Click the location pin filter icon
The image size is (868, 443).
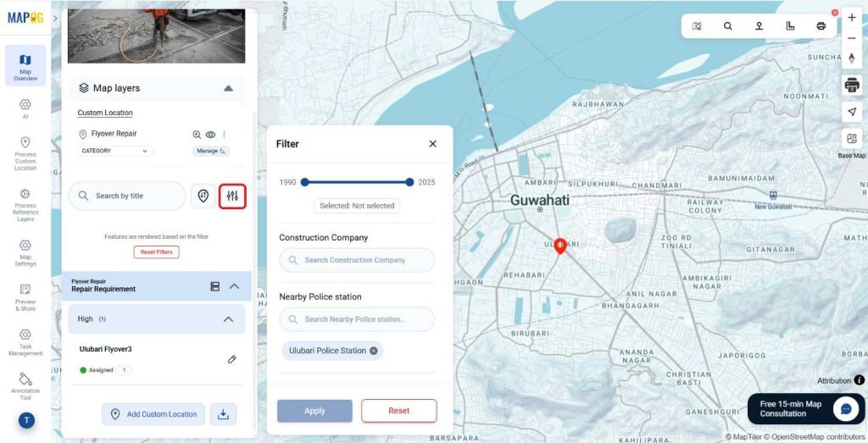point(203,196)
